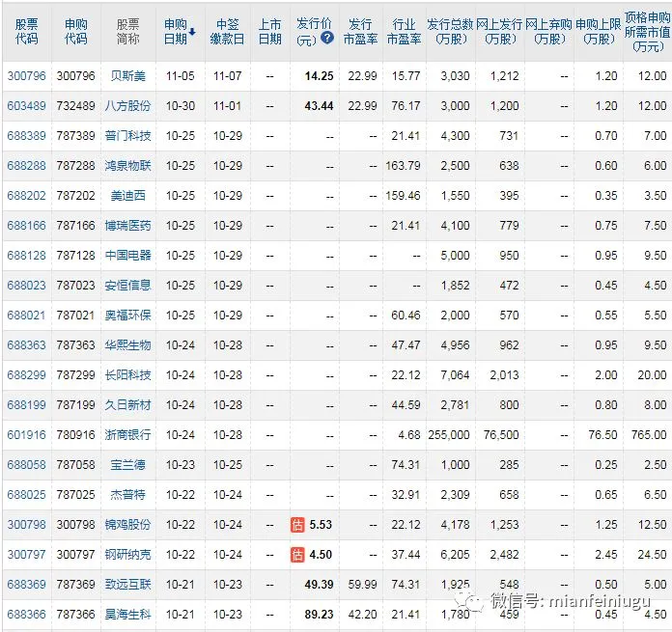Click the 网上弃购 column header

tap(549, 32)
